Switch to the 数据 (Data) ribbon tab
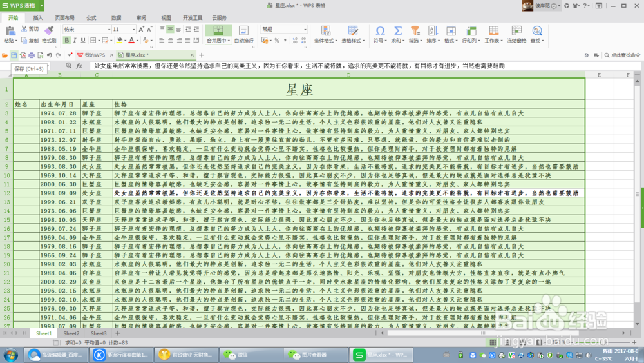This screenshot has width=644, height=363. (x=116, y=18)
